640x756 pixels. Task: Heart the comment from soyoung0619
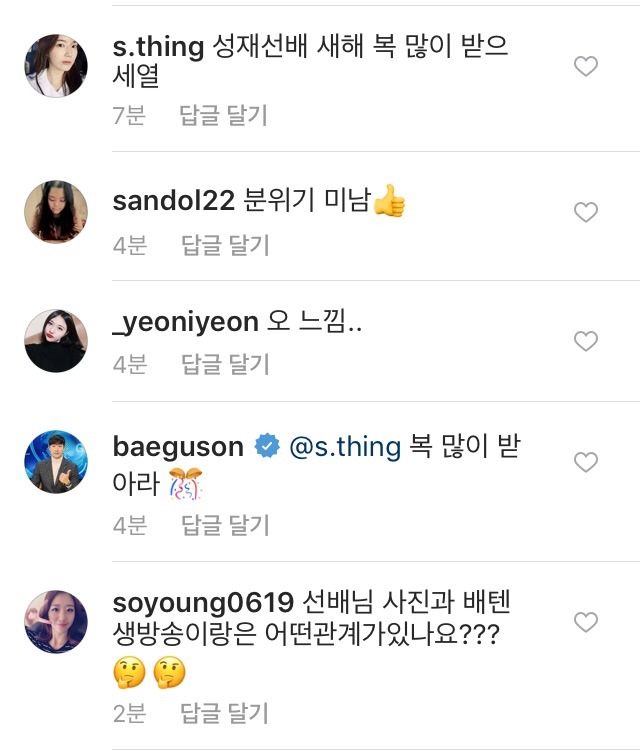(x=585, y=623)
